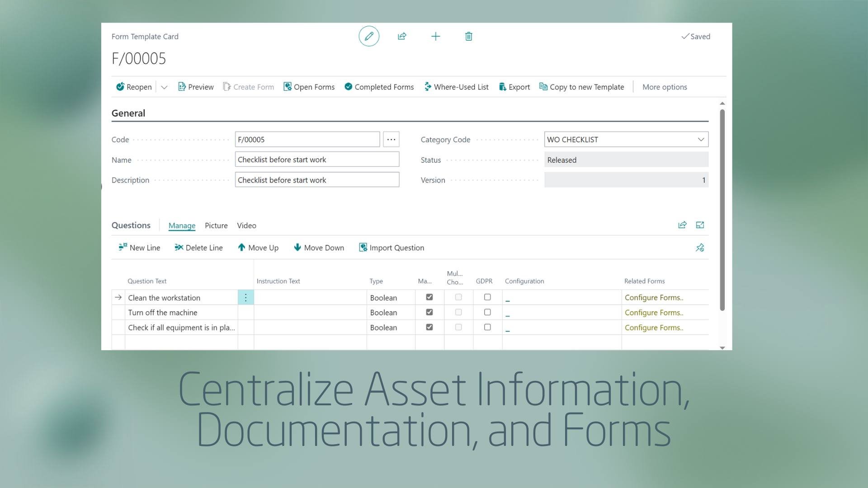The height and width of the screenshot is (488, 868).
Task: Click Copy to new Template
Action: pos(586,87)
